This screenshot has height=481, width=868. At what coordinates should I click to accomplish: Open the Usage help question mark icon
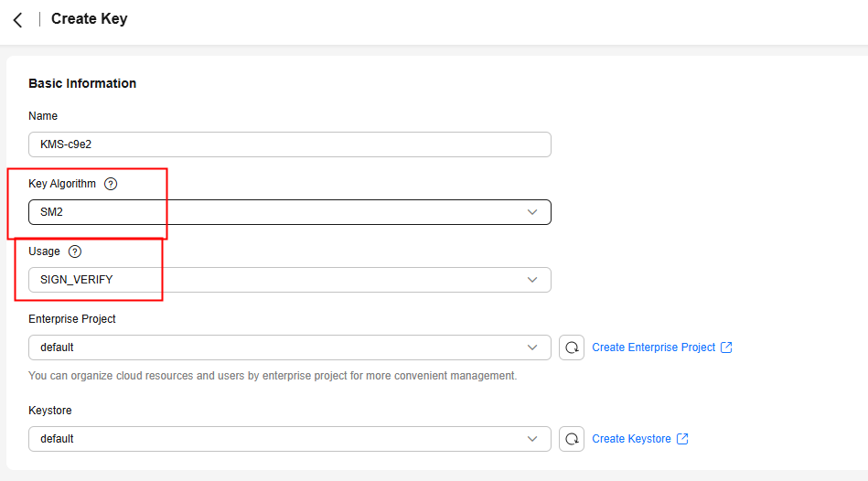point(75,251)
